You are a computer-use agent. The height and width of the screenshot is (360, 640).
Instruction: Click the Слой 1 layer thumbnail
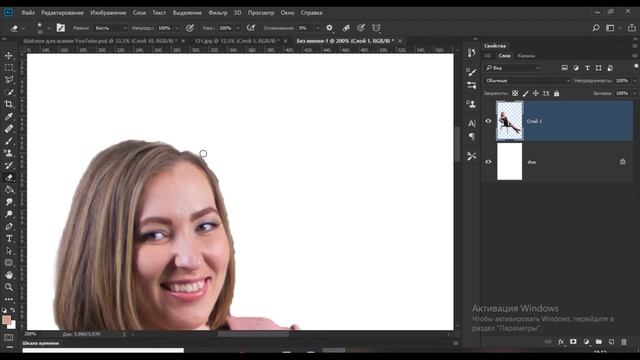pyautogui.click(x=509, y=121)
